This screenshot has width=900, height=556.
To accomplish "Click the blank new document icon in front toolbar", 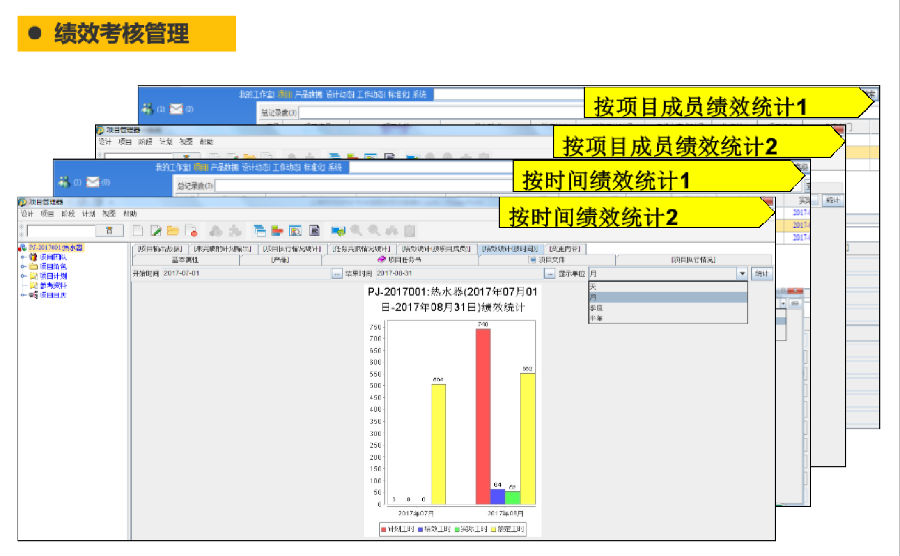I will (138, 231).
